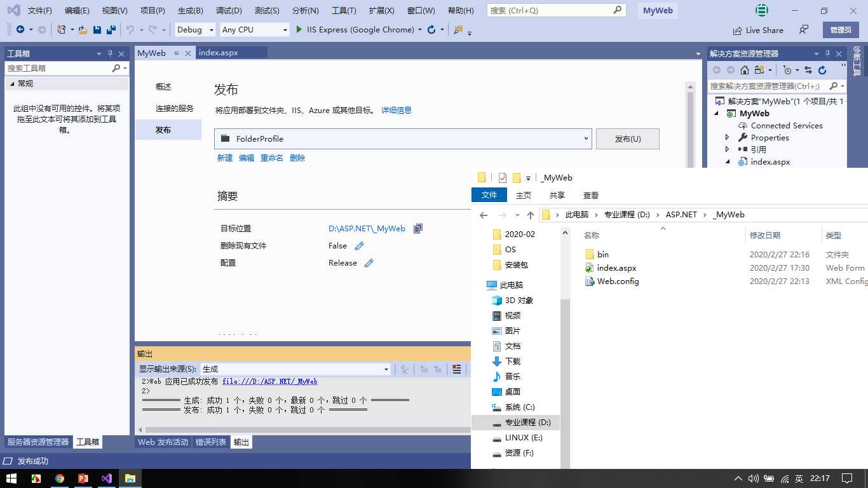Viewport: 868px width, 488px height.
Task: Select the bin folder in File Explorer
Action: (x=603, y=254)
